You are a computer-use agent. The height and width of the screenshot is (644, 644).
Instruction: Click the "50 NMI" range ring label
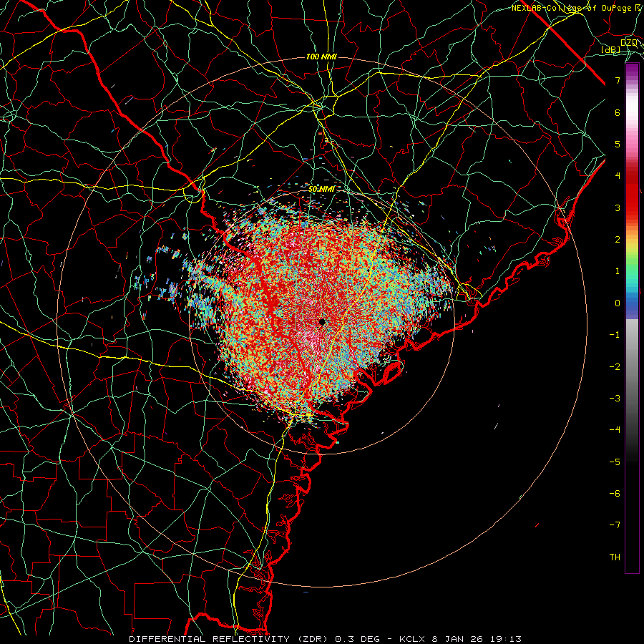[321, 190]
